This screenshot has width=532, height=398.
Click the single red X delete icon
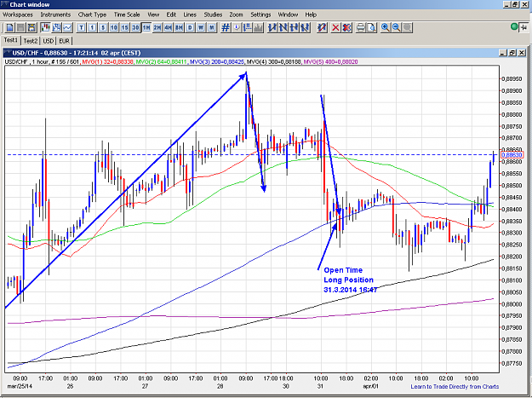point(335,27)
